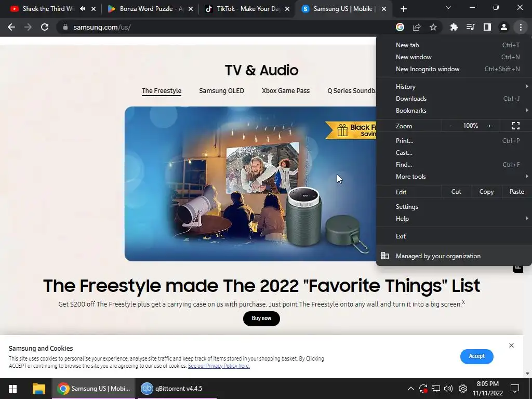Expand the Help submenu
The width and height of the screenshot is (532, 399).
454,219
